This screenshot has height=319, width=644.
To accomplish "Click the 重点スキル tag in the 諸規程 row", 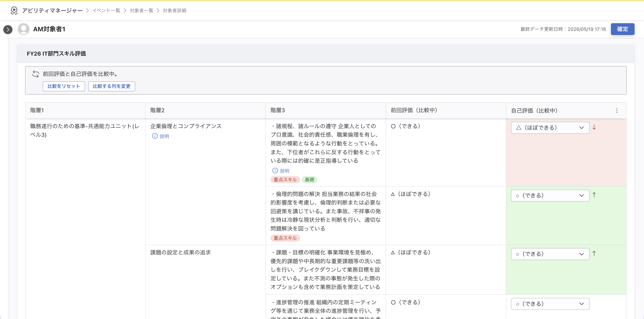I will click(x=285, y=180).
